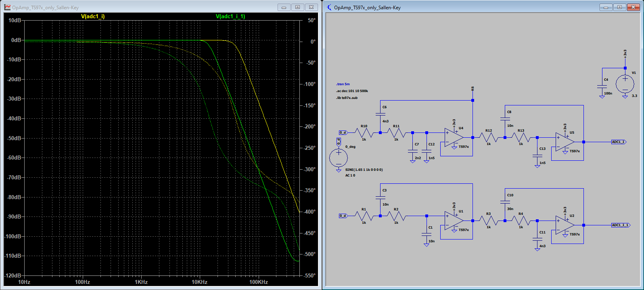Click the ADC1_I_1 output net label
The height and width of the screenshot is (290, 644).
(620, 225)
